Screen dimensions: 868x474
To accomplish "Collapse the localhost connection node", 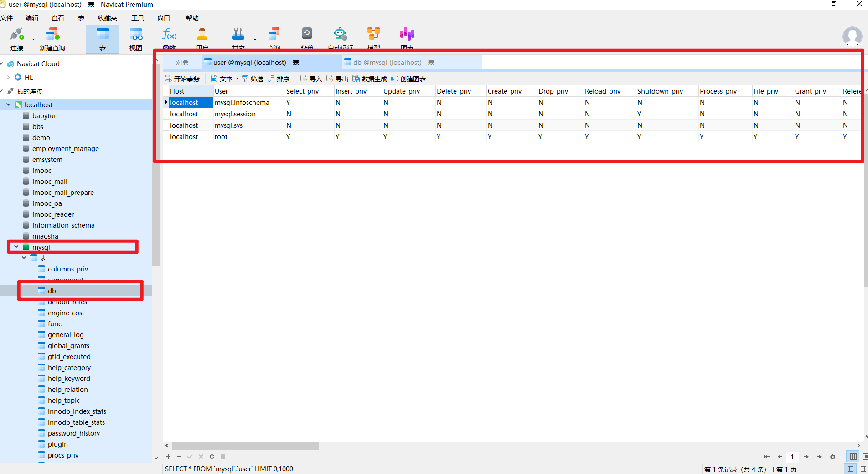I will point(9,105).
